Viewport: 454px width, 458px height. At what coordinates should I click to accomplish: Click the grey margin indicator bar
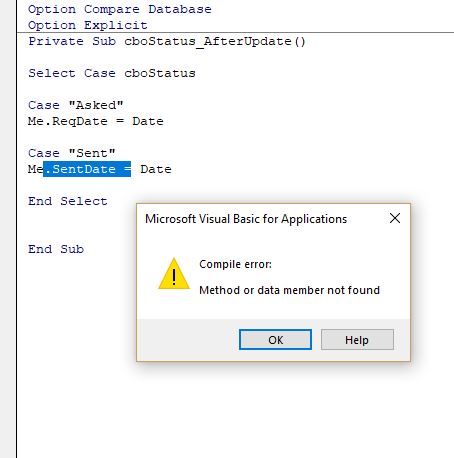(8, 229)
